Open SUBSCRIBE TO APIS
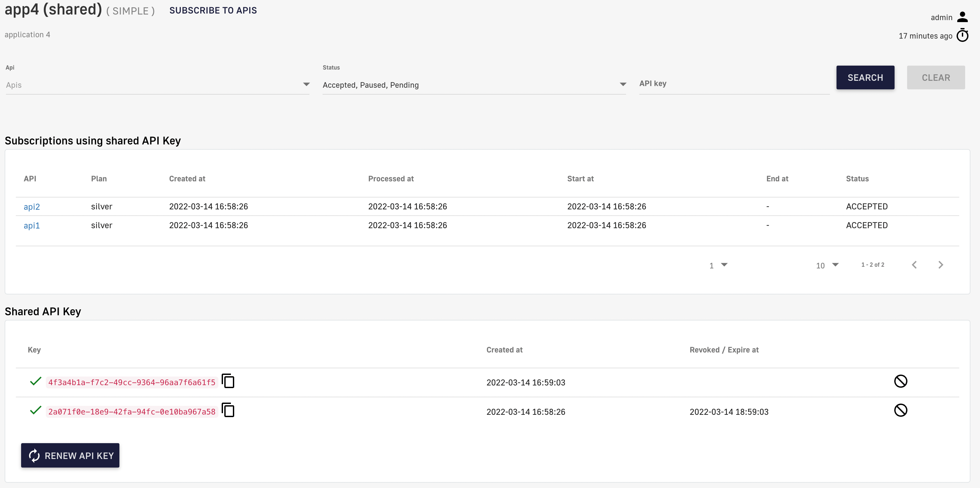This screenshot has height=488, width=980. pyautogui.click(x=213, y=10)
